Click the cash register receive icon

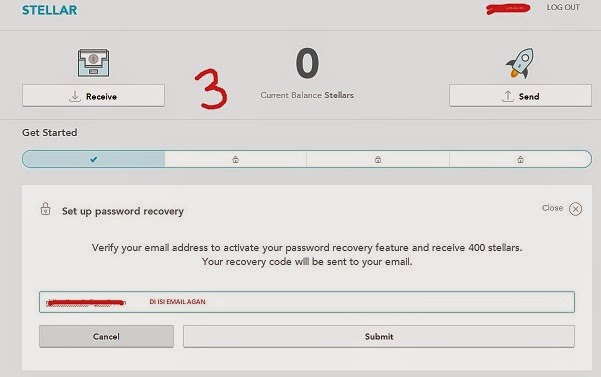93,63
